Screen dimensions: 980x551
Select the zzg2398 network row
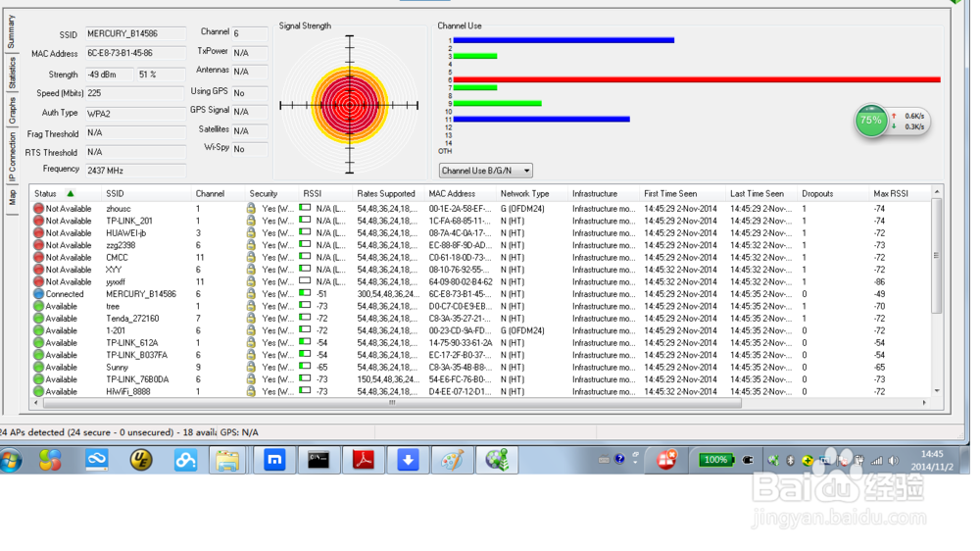pyautogui.click(x=480, y=245)
